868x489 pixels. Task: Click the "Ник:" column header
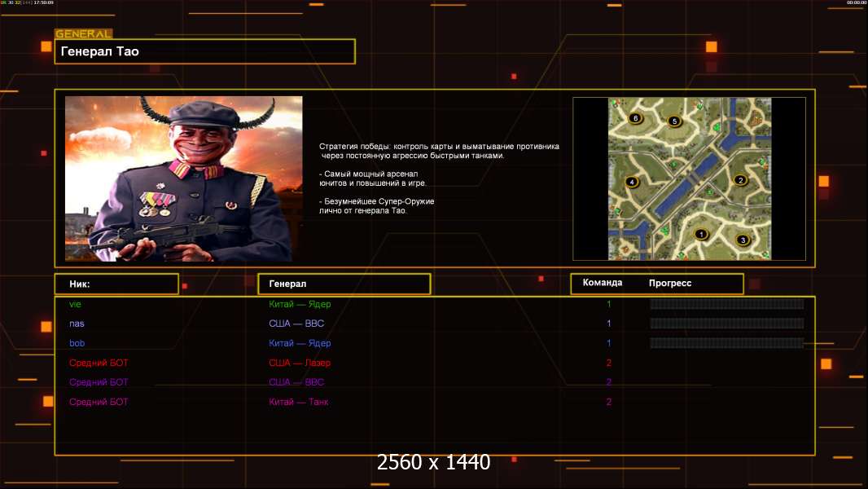pos(116,284)
